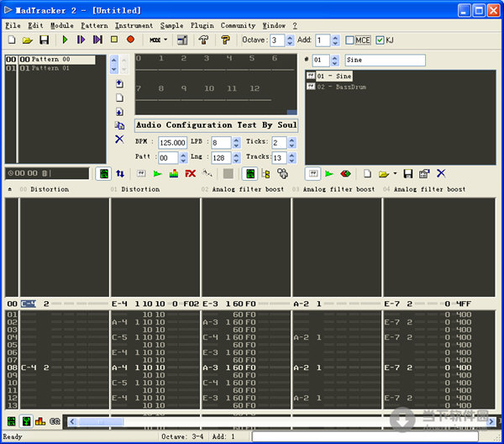Click the blue X in the instrument toolbar
Screen dimensions: 504x444
(440, 173)
